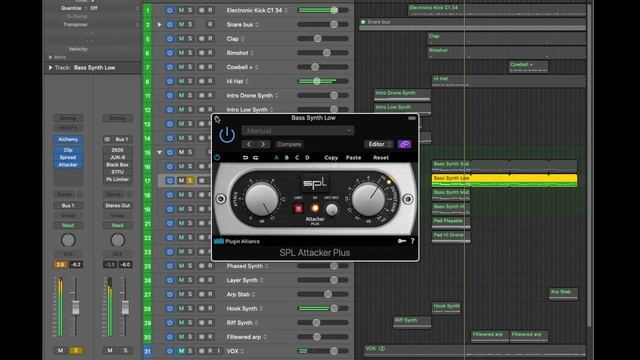The width and height of the screenshot is (640, 360).
Task: Click the Compare button in plugin header
Action: (289, 144)
